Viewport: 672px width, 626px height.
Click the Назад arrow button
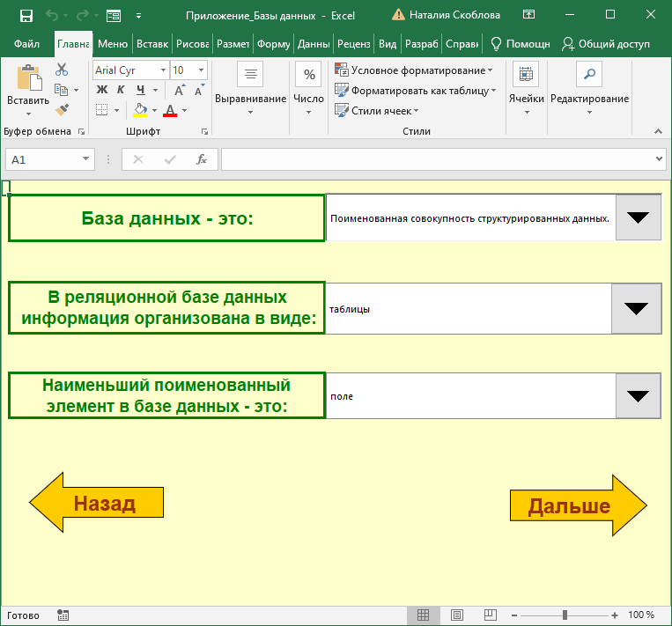pos(96,504)
